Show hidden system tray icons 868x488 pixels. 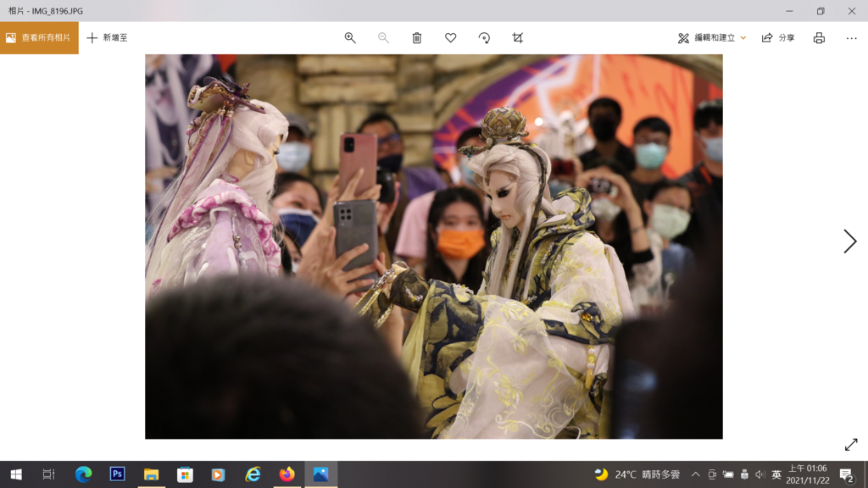click(x=695, y=474)
